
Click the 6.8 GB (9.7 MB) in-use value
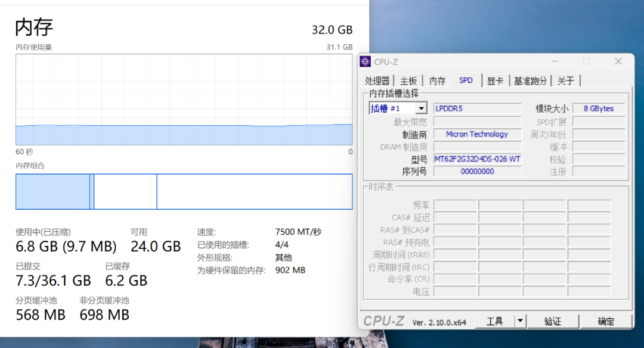(x=66, y=247)
